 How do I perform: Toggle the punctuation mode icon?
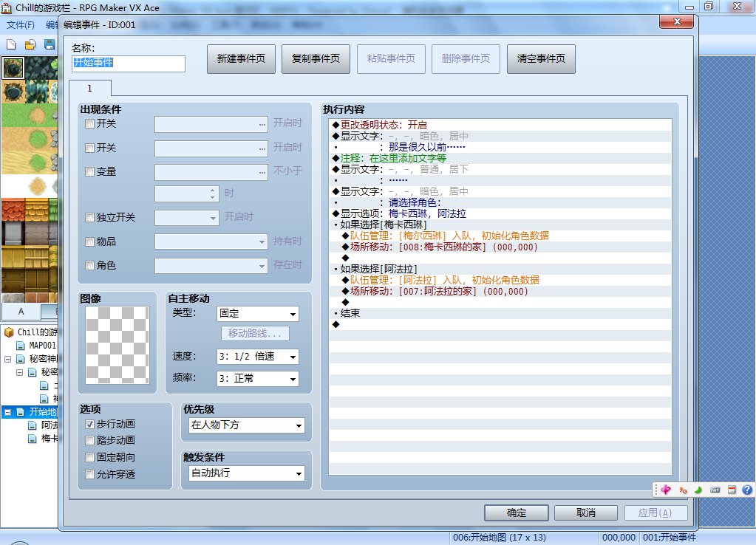point(683,490)
